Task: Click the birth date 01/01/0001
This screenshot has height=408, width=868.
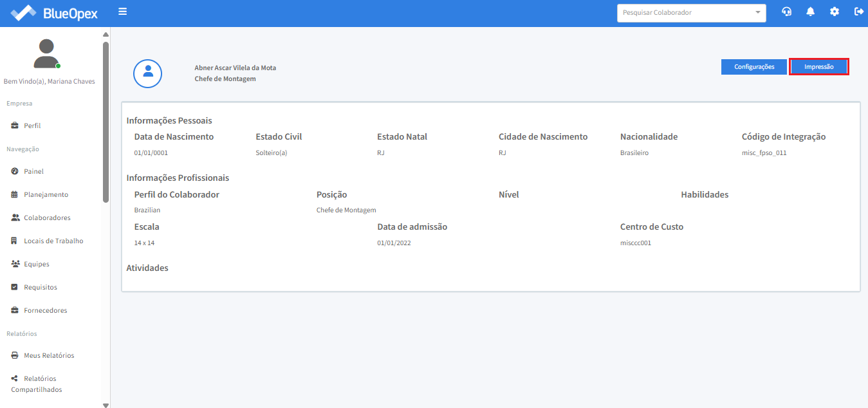Action: pyautogui.click(x=151, y=153)
